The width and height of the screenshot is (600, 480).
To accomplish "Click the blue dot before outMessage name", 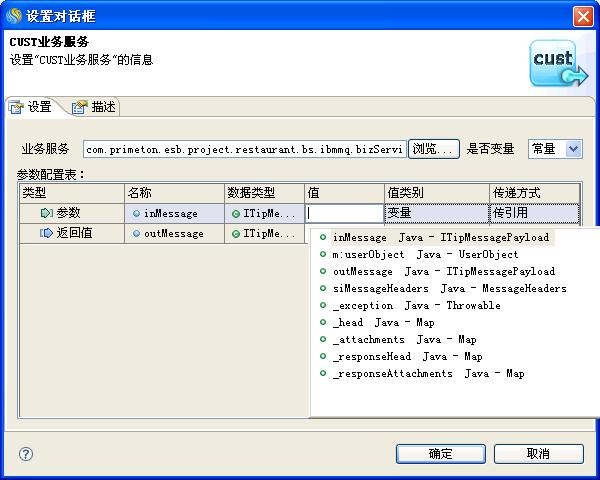I will [x=136, y=233].
